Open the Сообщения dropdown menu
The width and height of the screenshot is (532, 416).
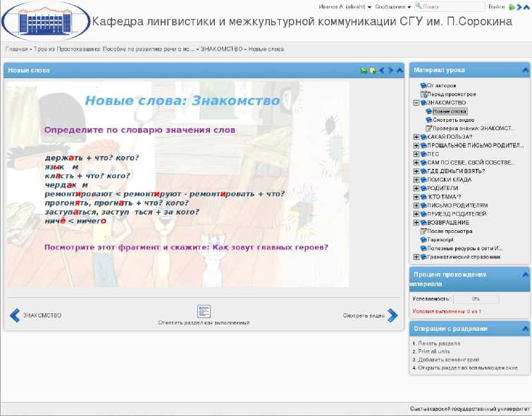coord(393,7)
